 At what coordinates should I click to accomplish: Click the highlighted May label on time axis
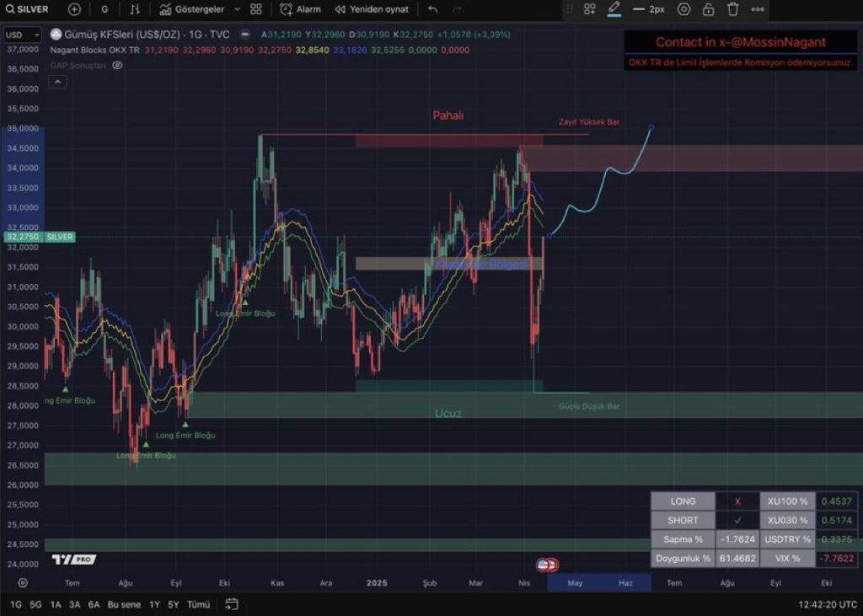575,583
